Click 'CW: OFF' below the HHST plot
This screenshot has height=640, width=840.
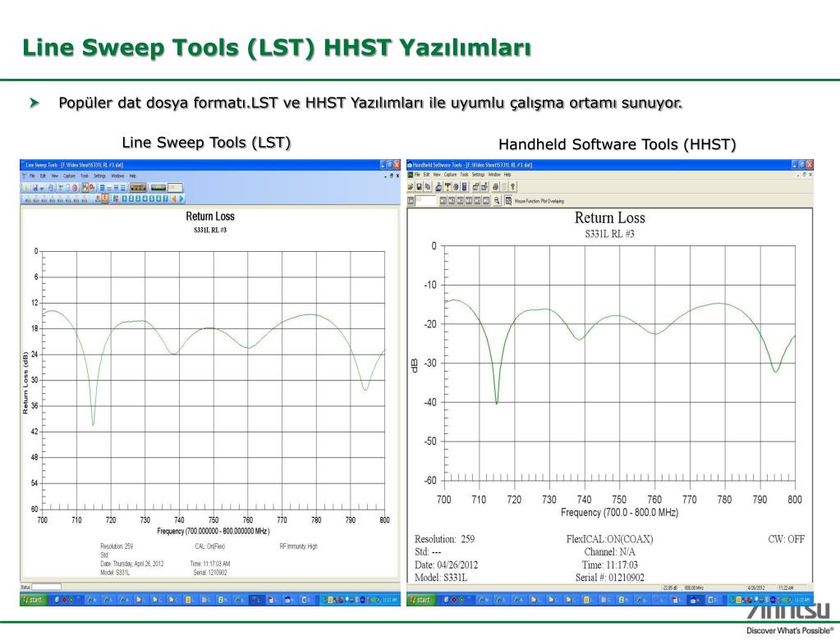tap(786, 539)
